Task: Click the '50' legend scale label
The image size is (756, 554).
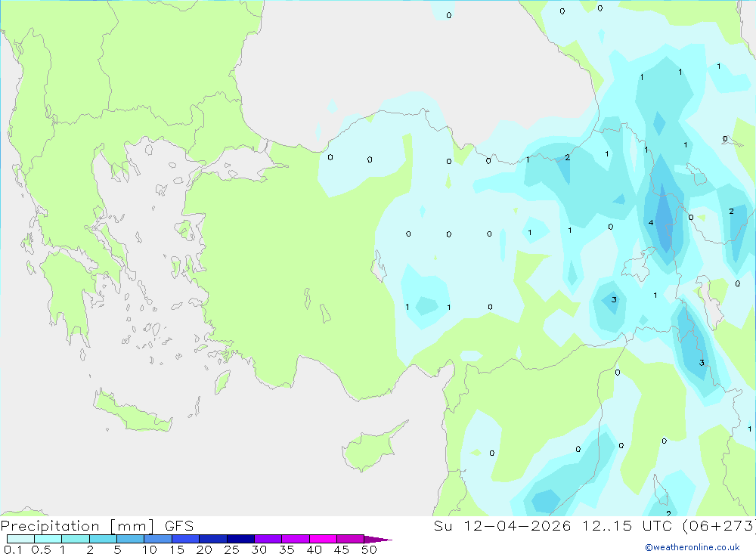Action: [x=369, y=549]
